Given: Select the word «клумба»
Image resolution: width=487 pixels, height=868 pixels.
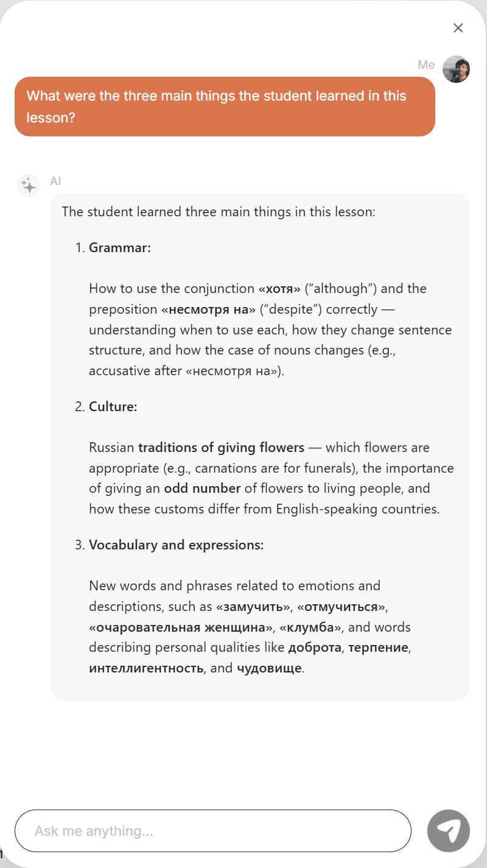Looking at the screenshot, I should (314, 627).
